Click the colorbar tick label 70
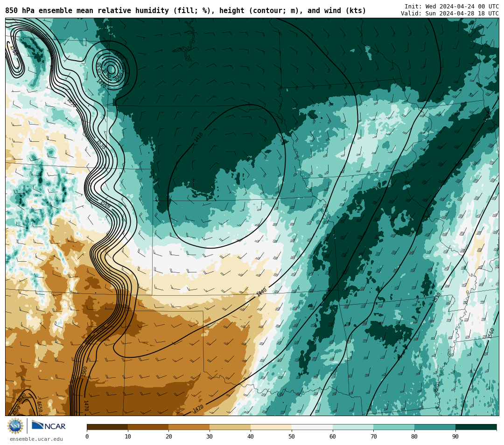 click(373, 436)
